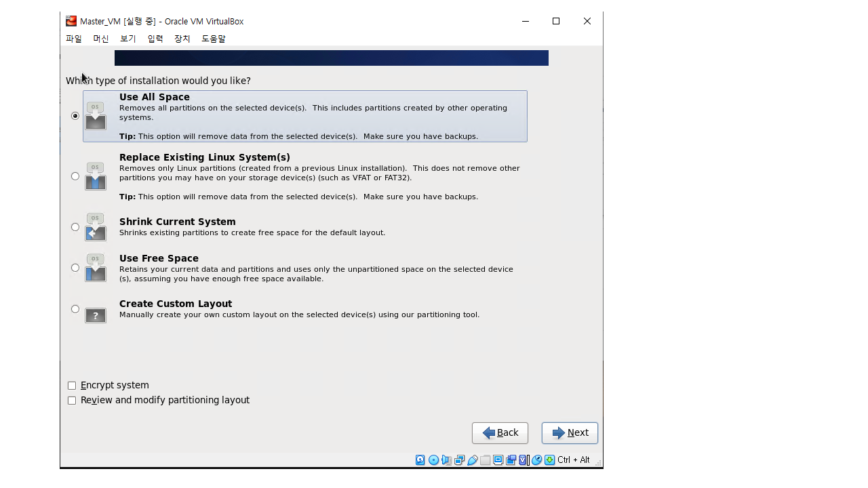Click the Create Custom Layout question-mark icon
This screenshot has height=488, width=868.
[96, 315]
